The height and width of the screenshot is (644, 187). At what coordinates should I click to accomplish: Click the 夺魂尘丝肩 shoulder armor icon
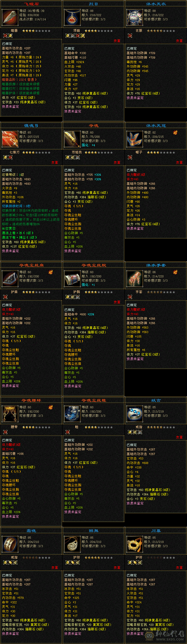coord(10,278)
